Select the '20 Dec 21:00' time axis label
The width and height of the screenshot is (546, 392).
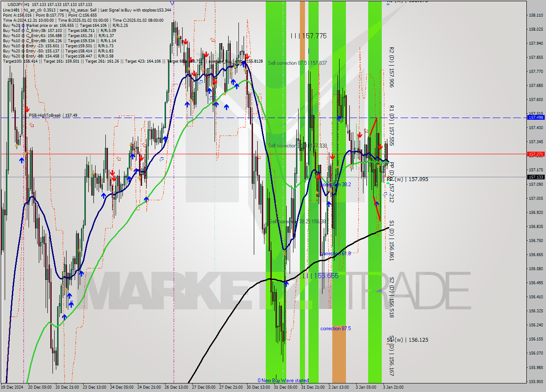(x=67, y=387)
